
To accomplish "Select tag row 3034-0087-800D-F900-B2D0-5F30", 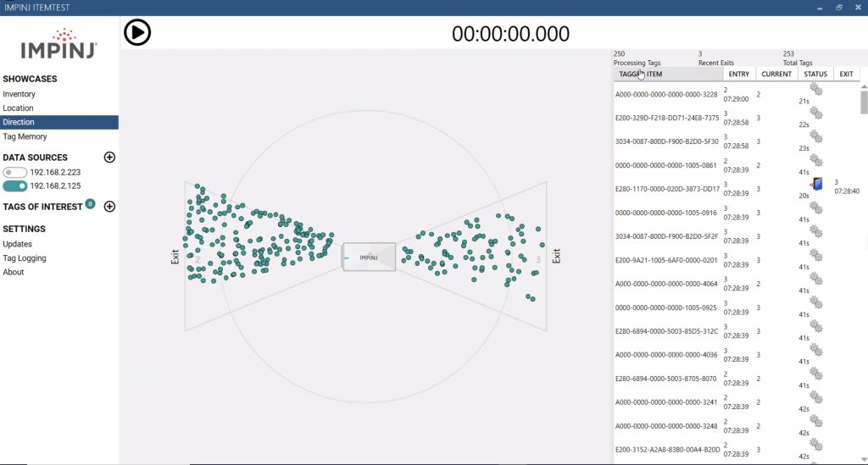I will [736, 141].
